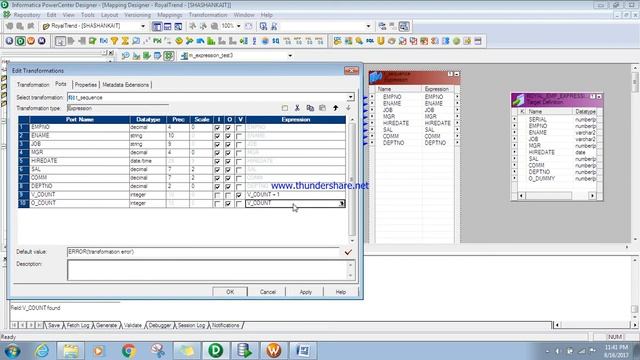Launch Workflow Manager via orange W icon

pyautogui.click(x=31, y=41)
